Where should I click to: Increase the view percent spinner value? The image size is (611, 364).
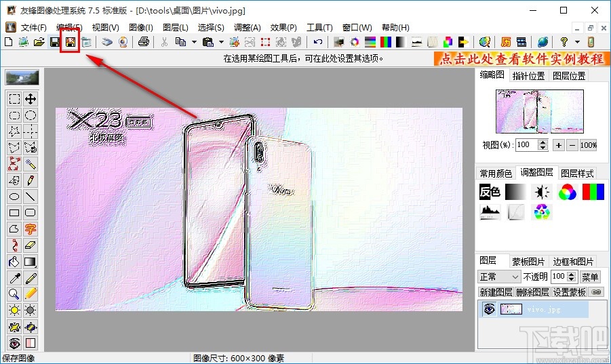pyautogui.click(x=543, y=142)
